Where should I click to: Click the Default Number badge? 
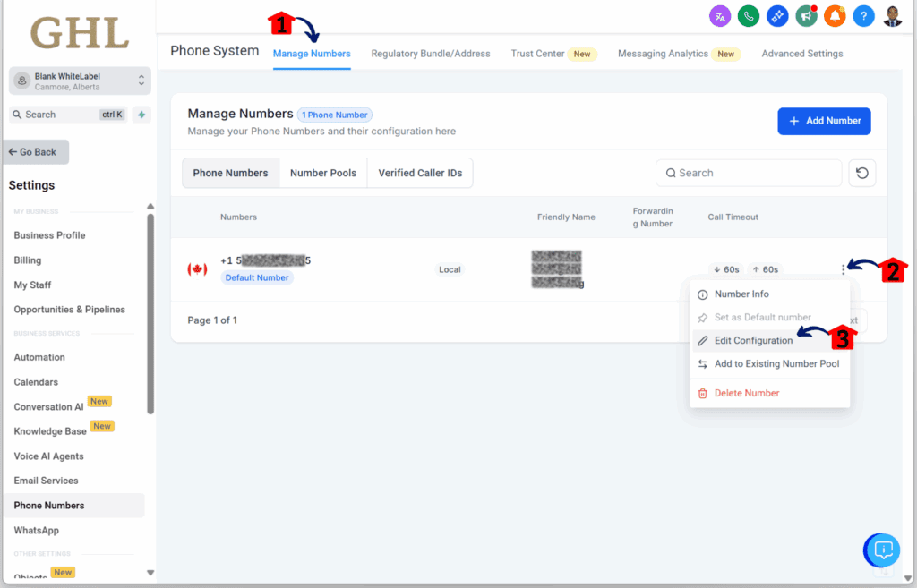(257, 277)
